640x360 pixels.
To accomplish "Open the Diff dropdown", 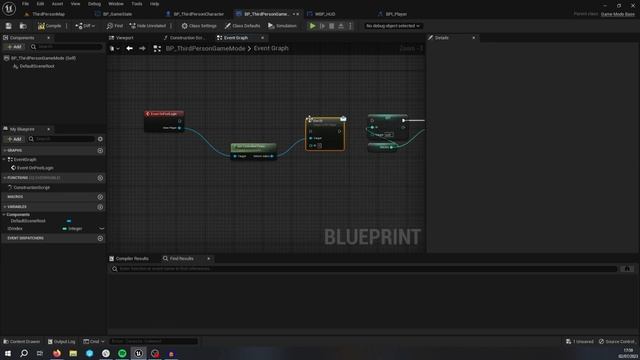I will [85, 26].
